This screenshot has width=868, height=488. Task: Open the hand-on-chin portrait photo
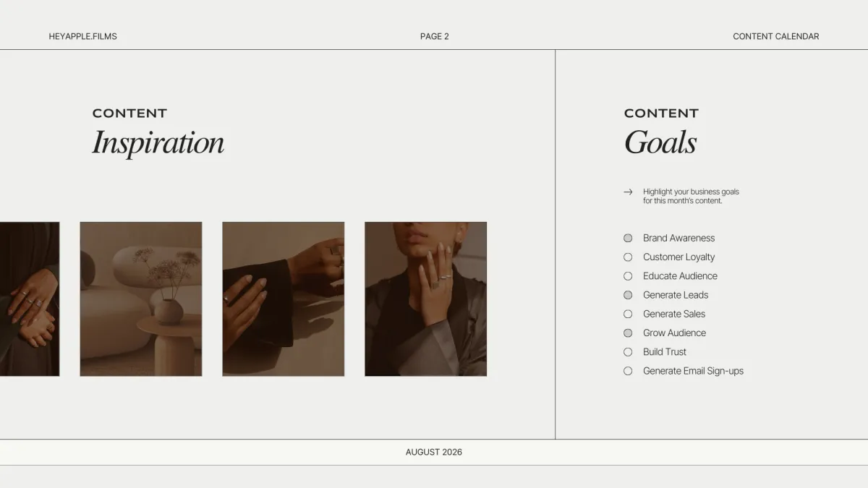(x=426, y=299)
